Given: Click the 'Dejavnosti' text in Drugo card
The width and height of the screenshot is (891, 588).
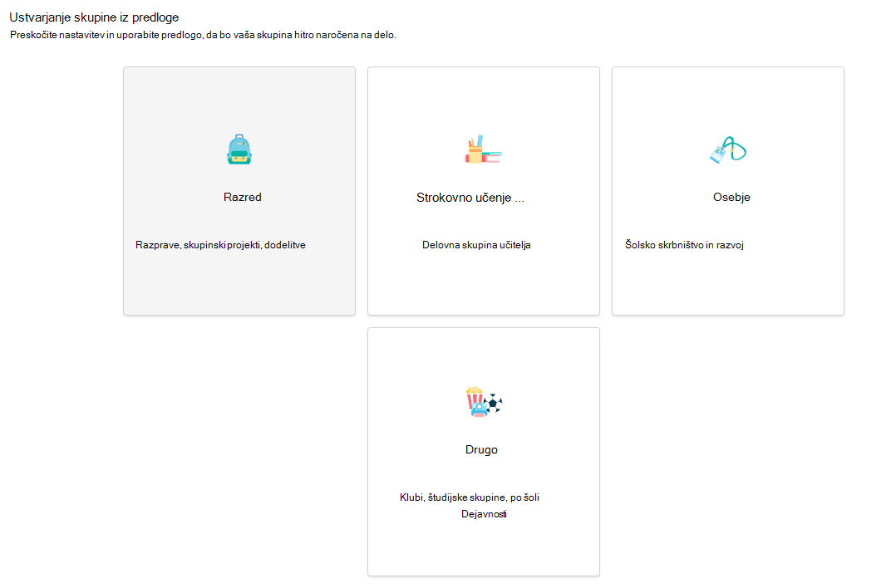Looking at the screenshot, I should tap(484, 514).
